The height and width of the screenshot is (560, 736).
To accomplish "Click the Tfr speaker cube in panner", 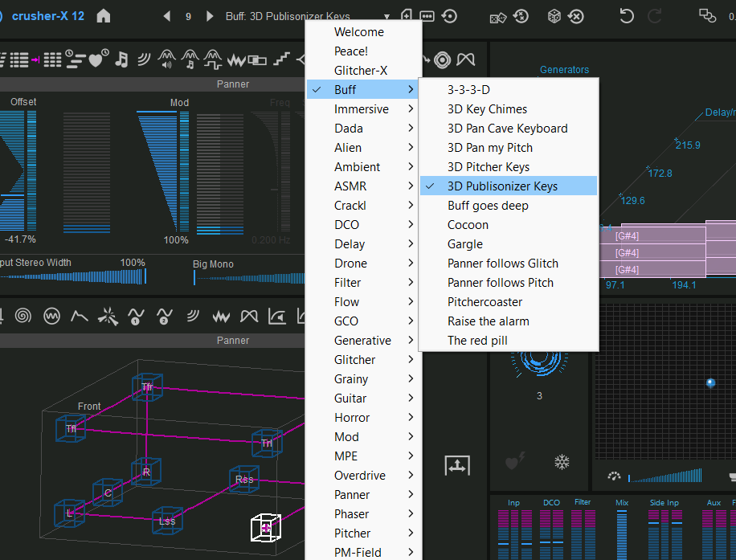I will 147,386.
